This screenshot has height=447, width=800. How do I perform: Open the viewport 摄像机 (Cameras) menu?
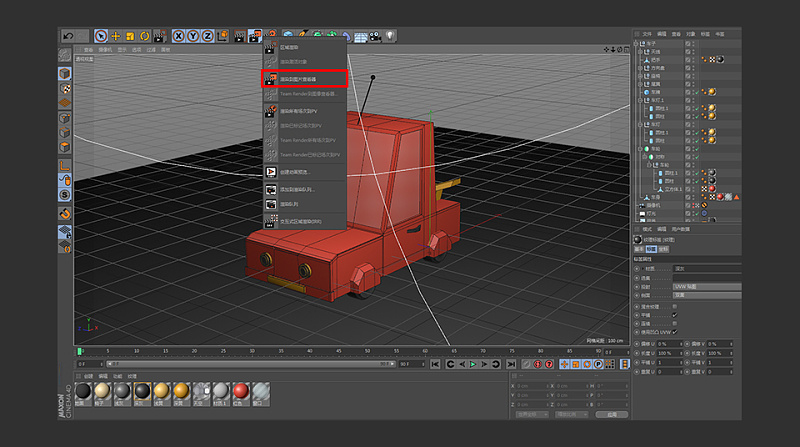[x=105, y=50]
